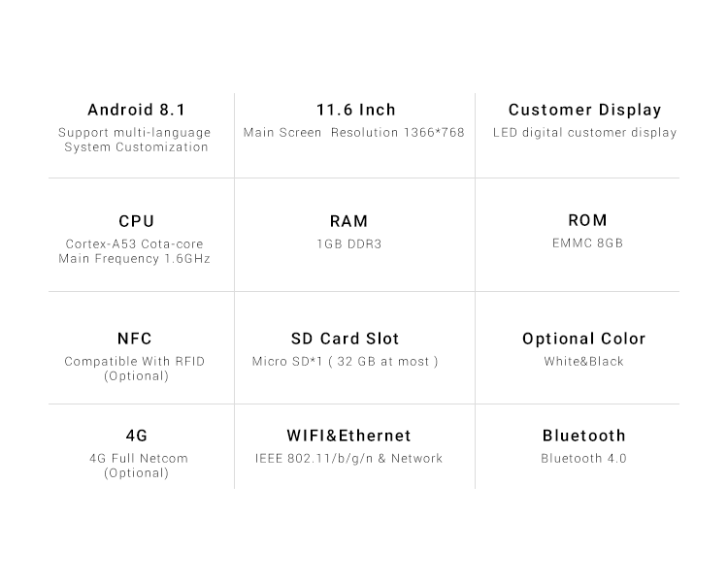
Task: Click the EMMC 8GB text
Action: [587, 243]
